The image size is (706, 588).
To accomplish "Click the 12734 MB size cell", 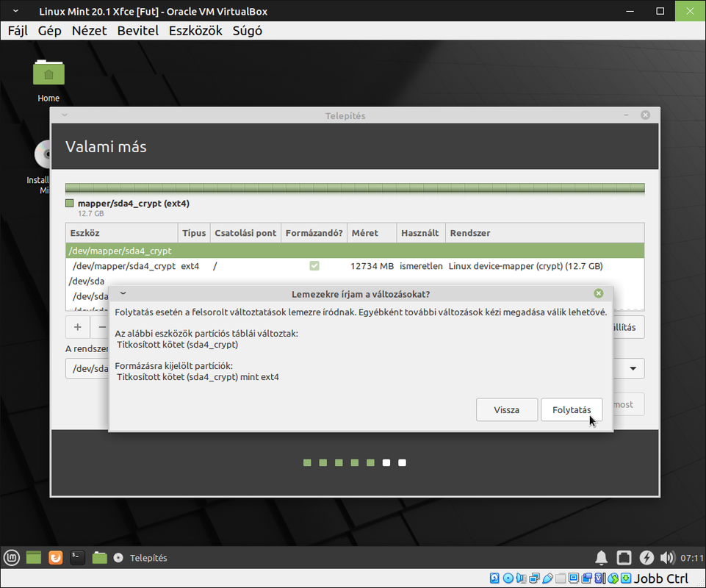I will [x=372, y=266].
